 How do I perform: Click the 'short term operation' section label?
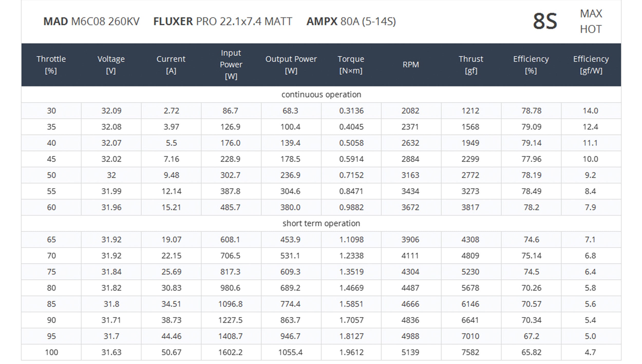click(321, 223)
